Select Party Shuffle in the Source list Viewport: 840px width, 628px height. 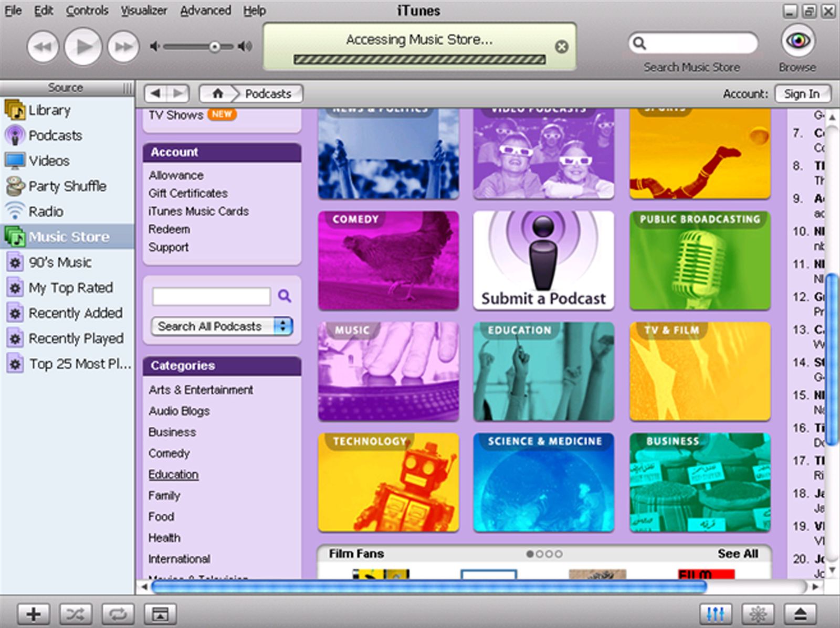(x=67, y=186)
